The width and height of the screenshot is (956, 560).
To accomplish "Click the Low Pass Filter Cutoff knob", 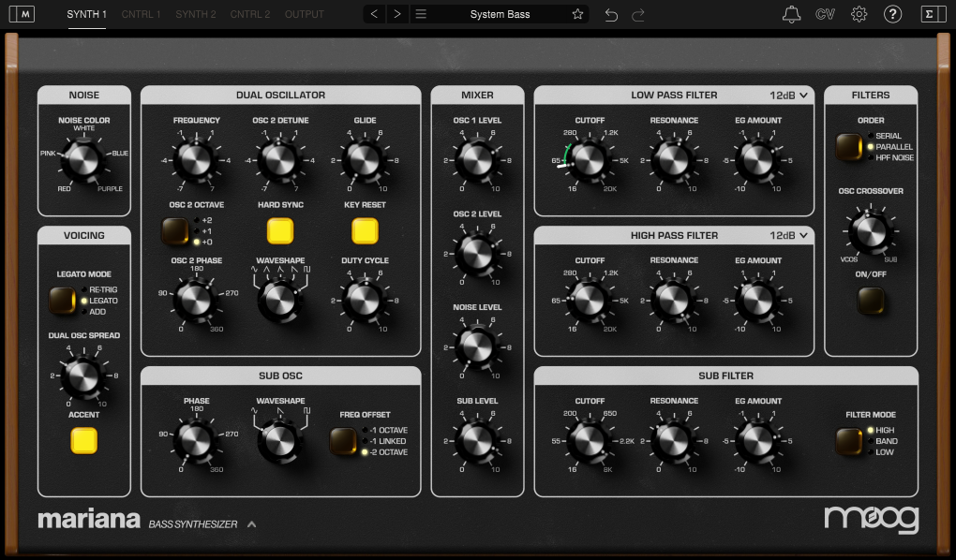I will [590, 160].
